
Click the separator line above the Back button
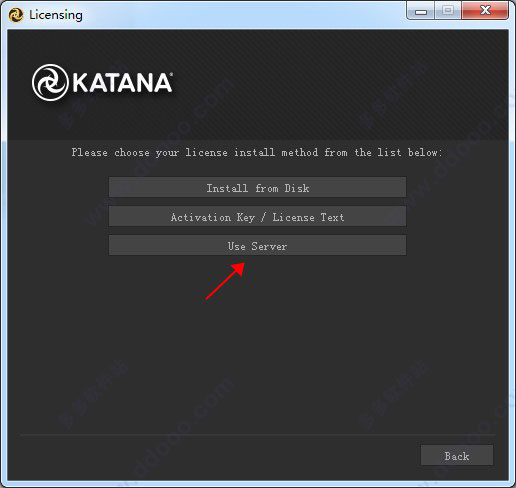point(258,435)
